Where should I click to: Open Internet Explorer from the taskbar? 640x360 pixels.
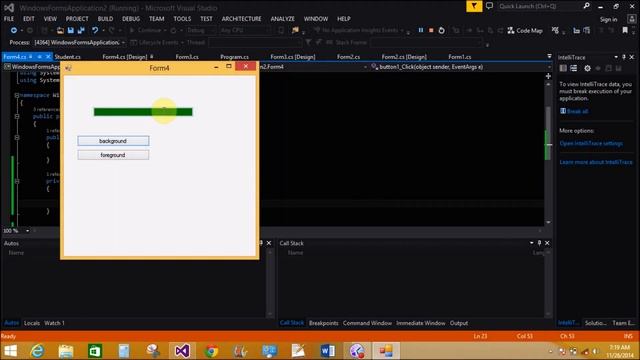coord(37,351)
